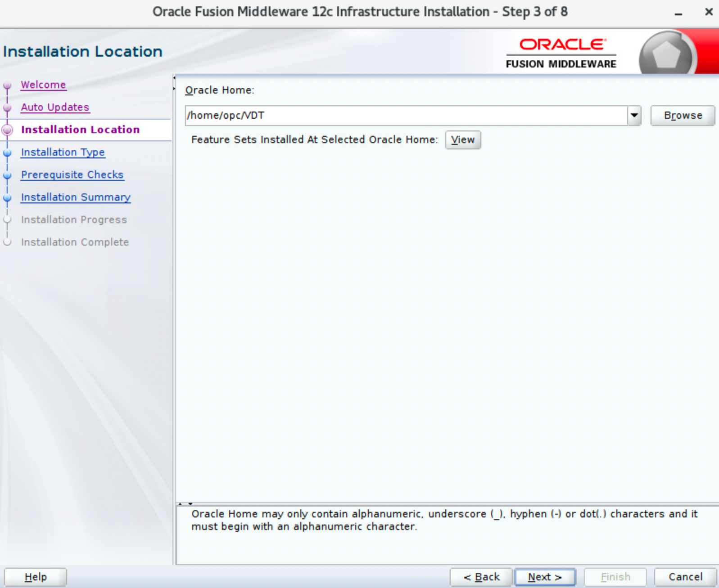Collapse the left navigation pane splitter arrow
Image resolution: width=719 pixels, height=588 pixels.
click(174, 78)
